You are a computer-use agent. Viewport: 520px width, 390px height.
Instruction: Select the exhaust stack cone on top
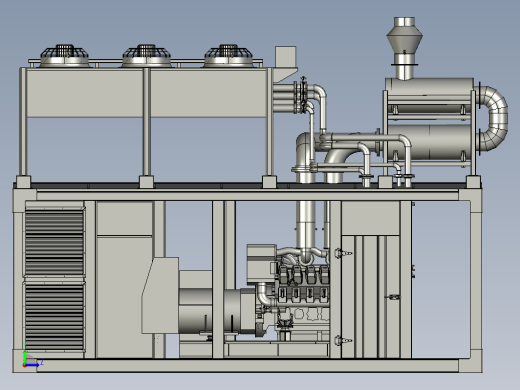405,39
